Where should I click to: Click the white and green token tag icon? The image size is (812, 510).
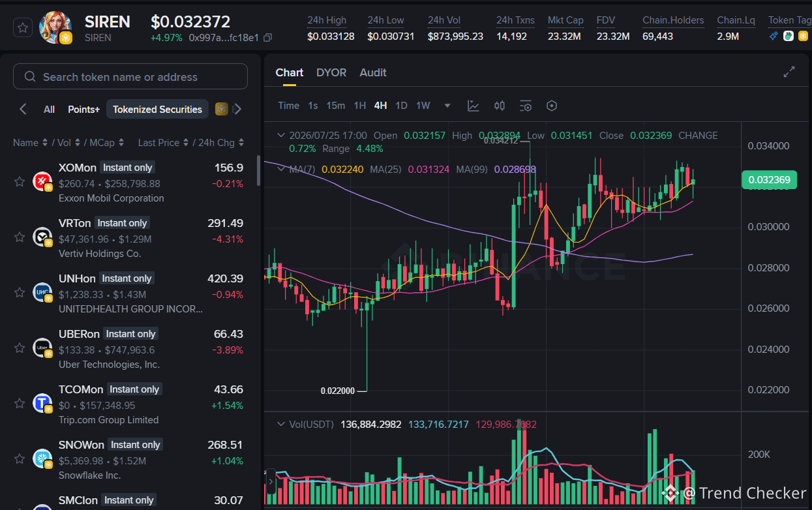pyautogui.click(x=788, y=37)
